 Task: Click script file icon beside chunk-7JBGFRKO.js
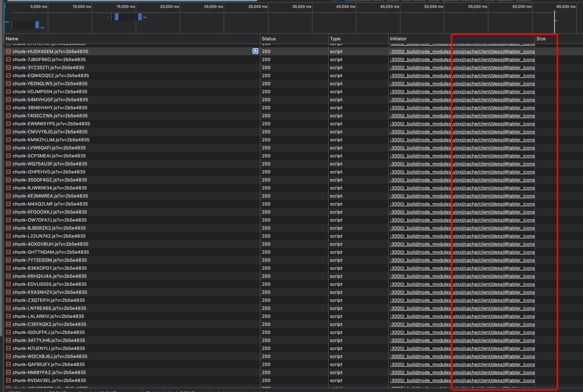coord(8,59)
